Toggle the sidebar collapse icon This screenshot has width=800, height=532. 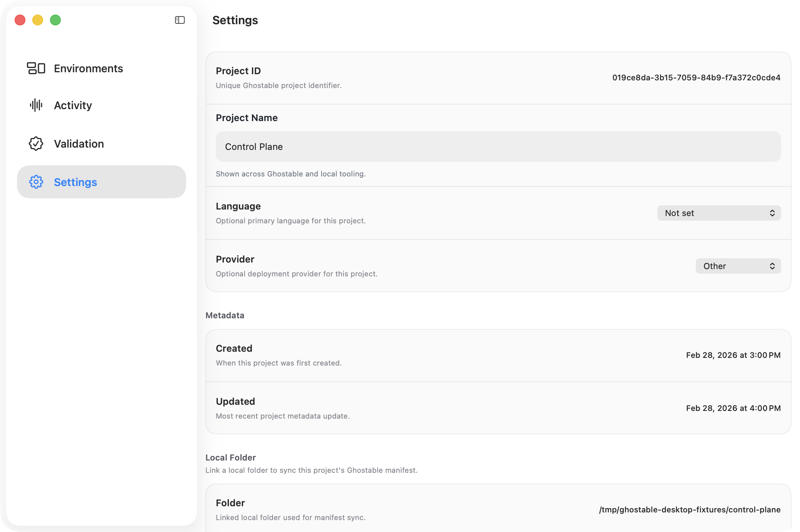pos(180,20)
